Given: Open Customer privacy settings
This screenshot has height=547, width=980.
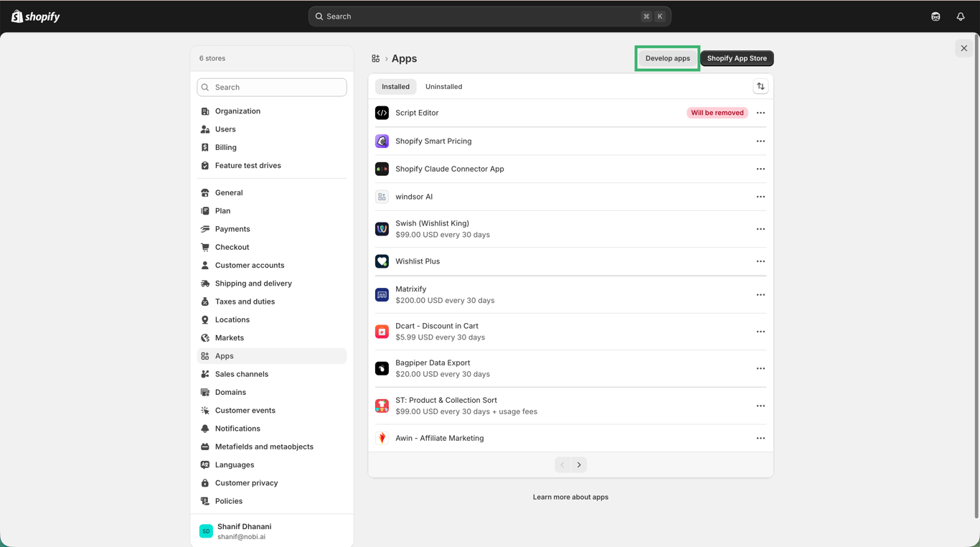Looking at the screenshot, I should click(272, 483).
